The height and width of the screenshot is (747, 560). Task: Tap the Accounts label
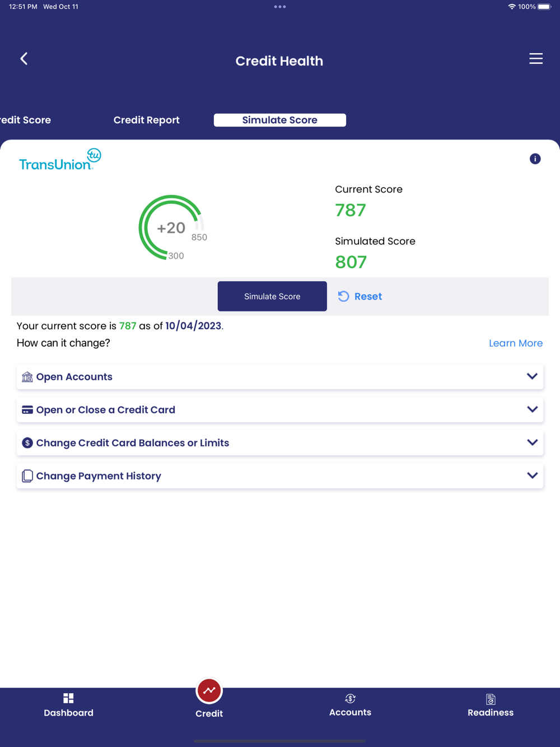[350, 712]
